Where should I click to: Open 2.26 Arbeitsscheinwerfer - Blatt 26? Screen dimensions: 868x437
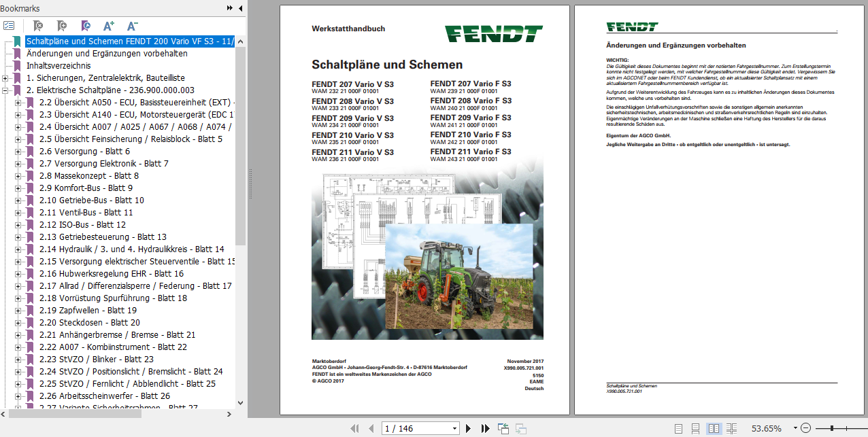coord(105,396)
